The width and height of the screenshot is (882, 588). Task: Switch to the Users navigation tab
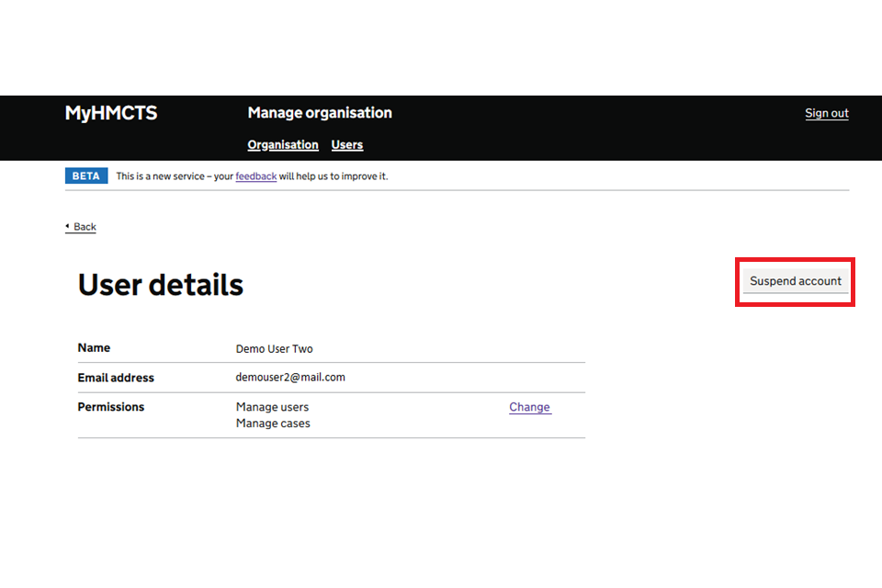[x=347, y=145]
